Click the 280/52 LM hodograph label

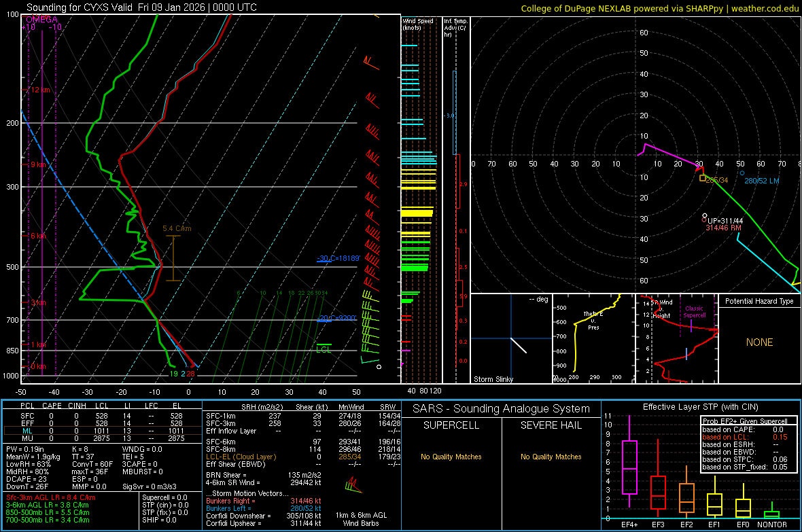[762, 181]
